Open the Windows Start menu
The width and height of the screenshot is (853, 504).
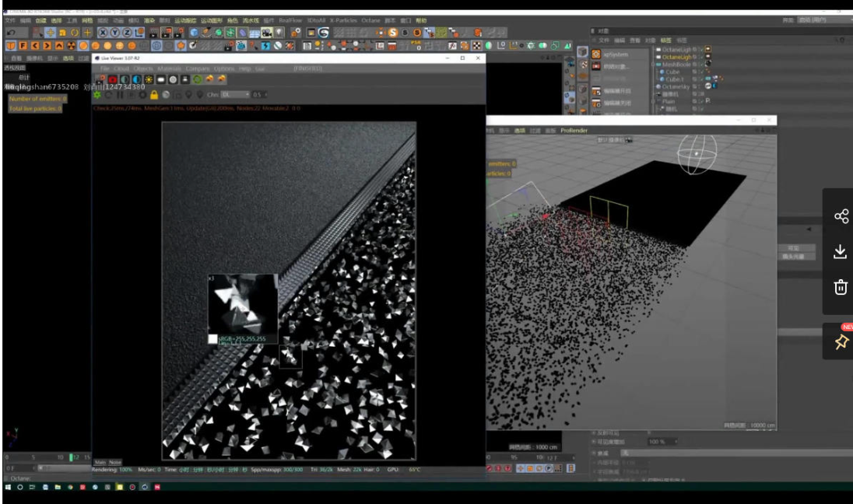(8, 487)
